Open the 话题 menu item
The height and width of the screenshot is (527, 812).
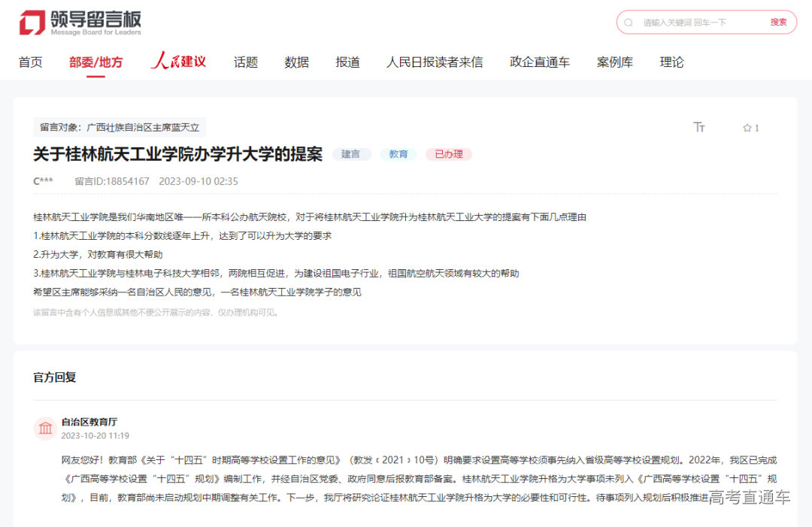click(x=246, y=62)
